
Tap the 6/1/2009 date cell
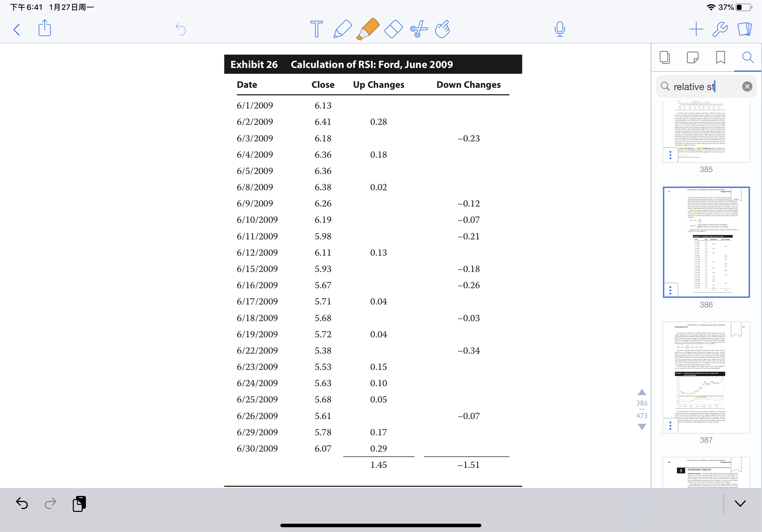[x=255, y=106]
